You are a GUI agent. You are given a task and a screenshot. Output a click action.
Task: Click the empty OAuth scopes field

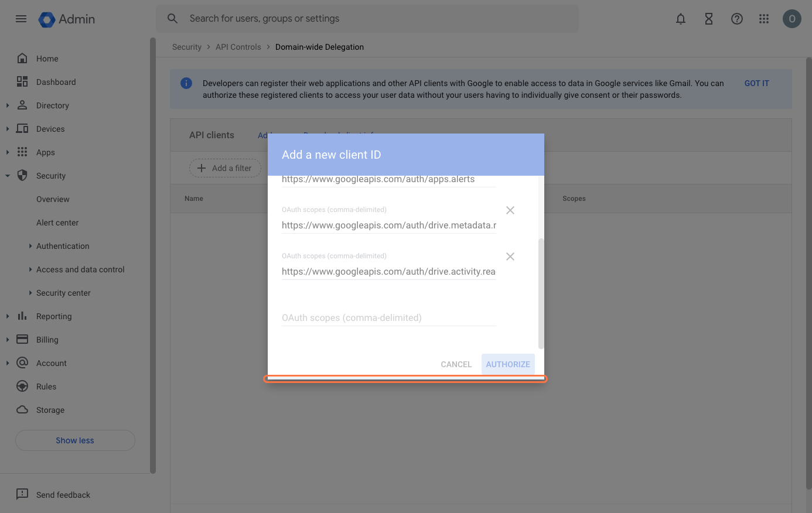click(x=388, y=318)
